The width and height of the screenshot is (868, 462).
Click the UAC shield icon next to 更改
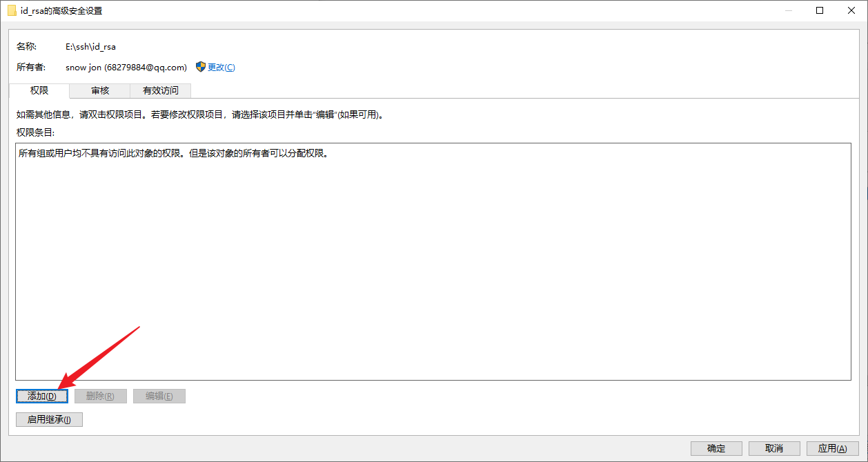tap(199, 67)
